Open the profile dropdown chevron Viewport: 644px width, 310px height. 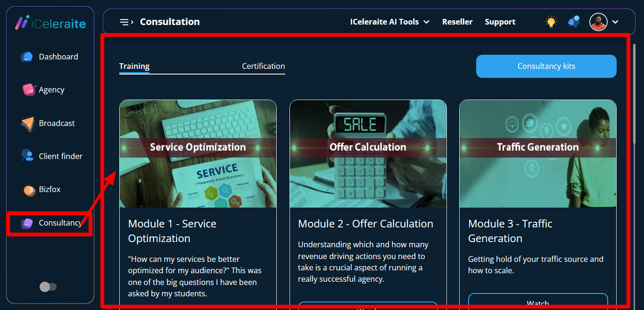pos(615,22)
